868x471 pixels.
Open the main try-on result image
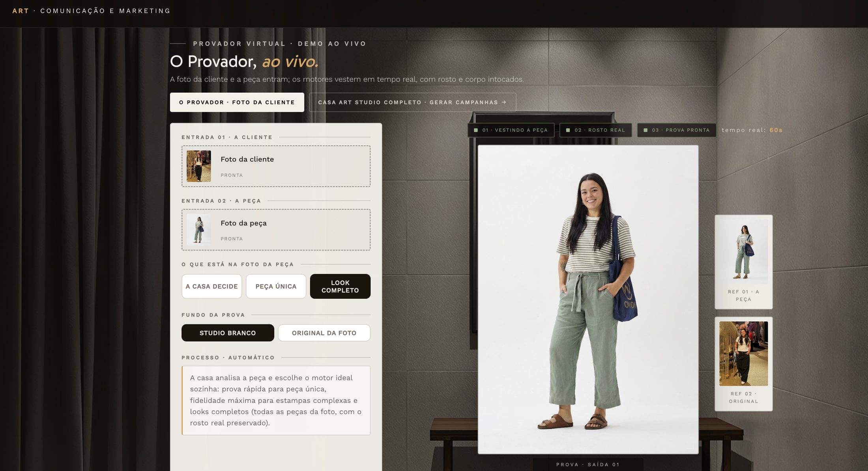pos(588,300)
